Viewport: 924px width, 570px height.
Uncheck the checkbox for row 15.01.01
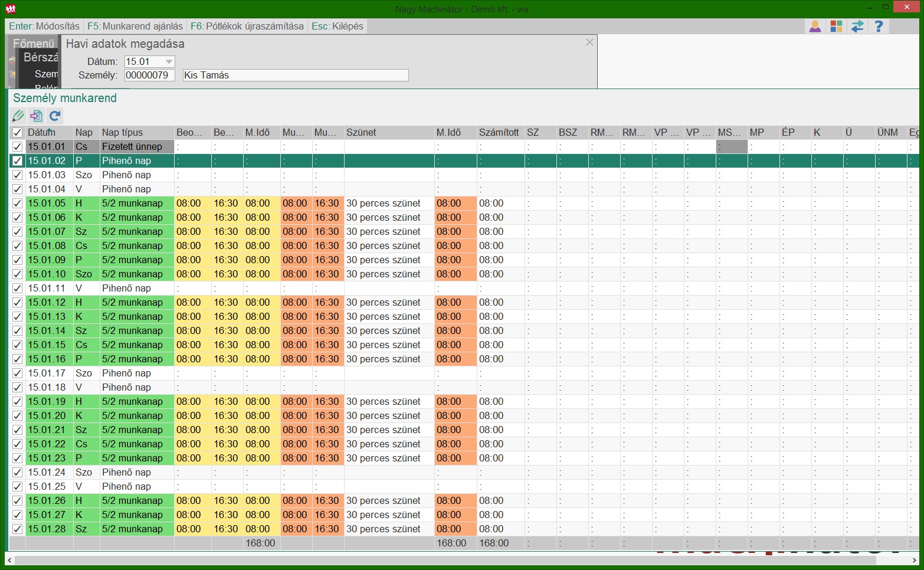[x=18, y=147]
